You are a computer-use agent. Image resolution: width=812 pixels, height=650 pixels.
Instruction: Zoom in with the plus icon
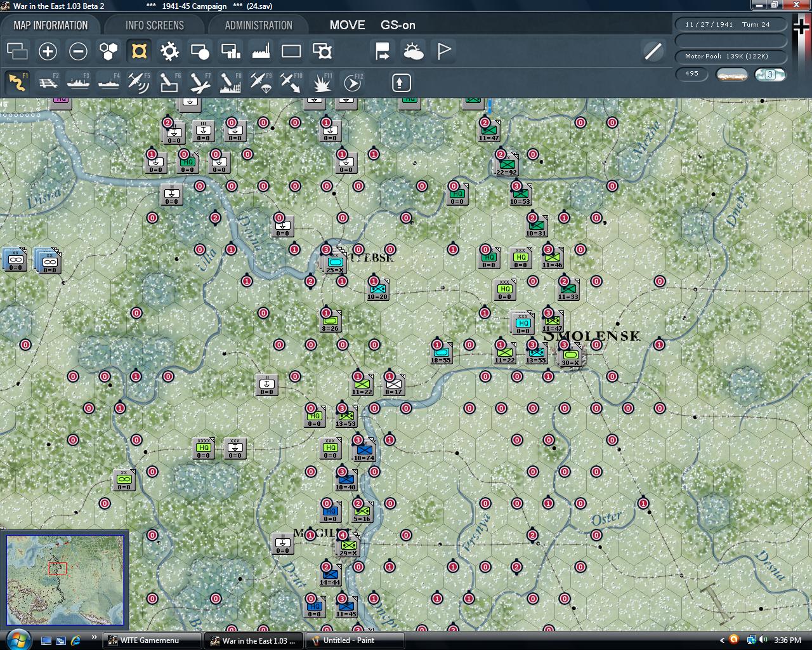[48, 51]
